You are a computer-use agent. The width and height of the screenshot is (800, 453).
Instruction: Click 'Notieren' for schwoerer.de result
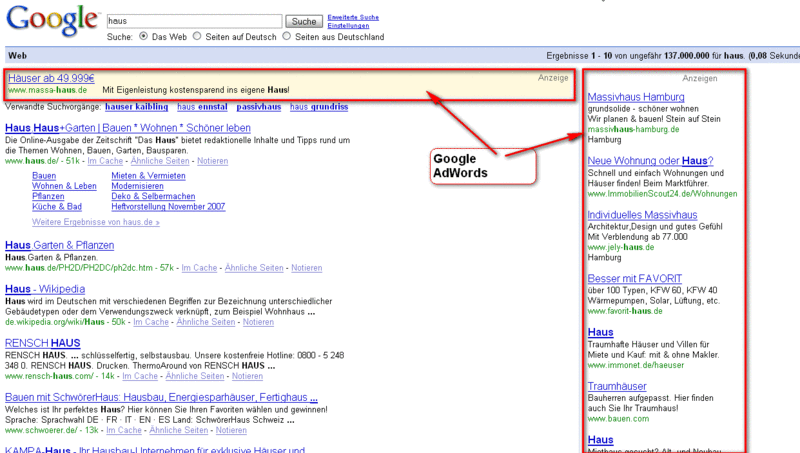[x=231, y=430]
